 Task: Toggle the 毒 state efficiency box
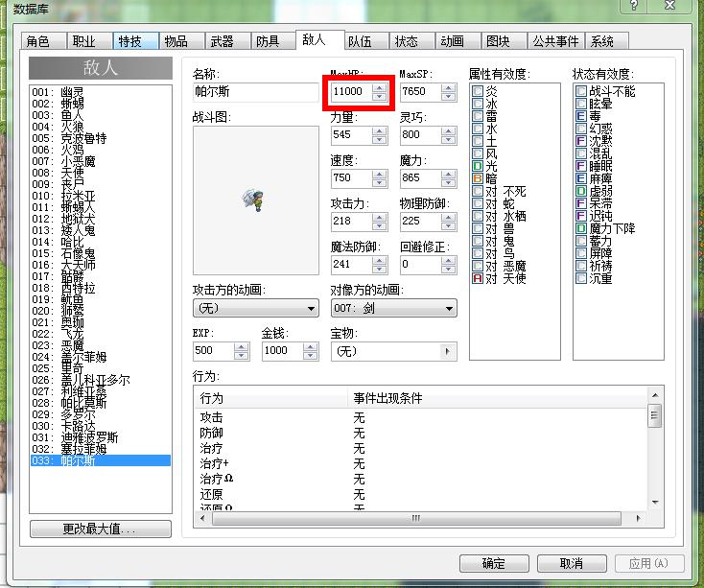click(581, 116)
